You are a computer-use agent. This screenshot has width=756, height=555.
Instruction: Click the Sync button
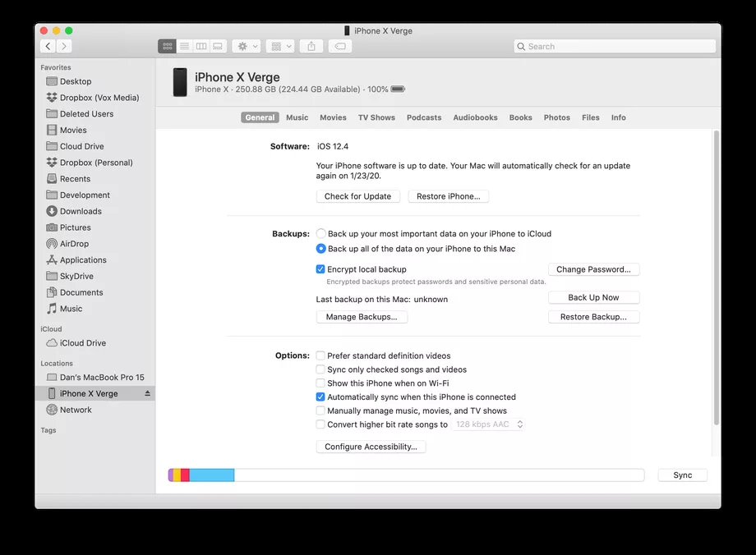click(683, 475)
